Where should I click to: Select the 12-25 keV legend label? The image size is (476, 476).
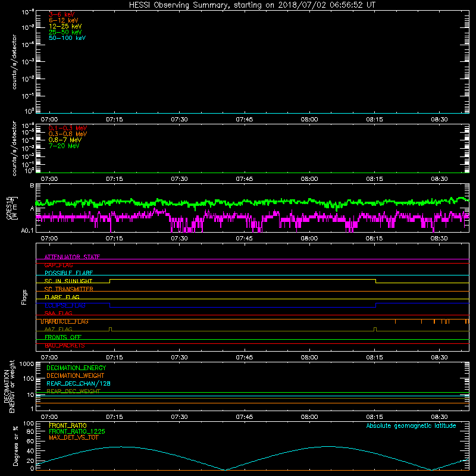(x=65, y=26)
